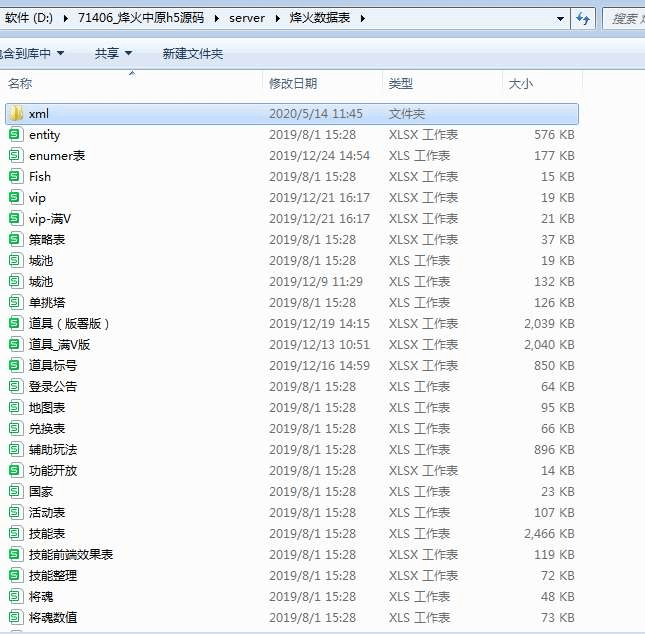
Task: Select the 技能前端效果表 file icon
Action: coord(15,555)
